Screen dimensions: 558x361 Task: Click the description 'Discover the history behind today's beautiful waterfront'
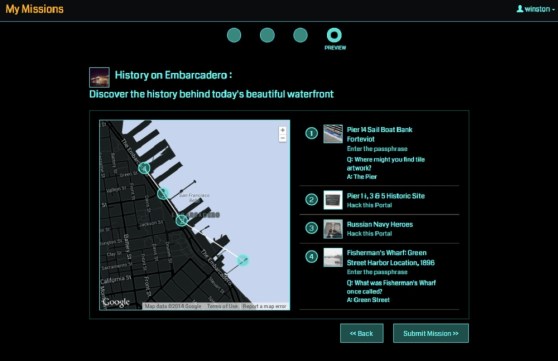click(211, 94)
